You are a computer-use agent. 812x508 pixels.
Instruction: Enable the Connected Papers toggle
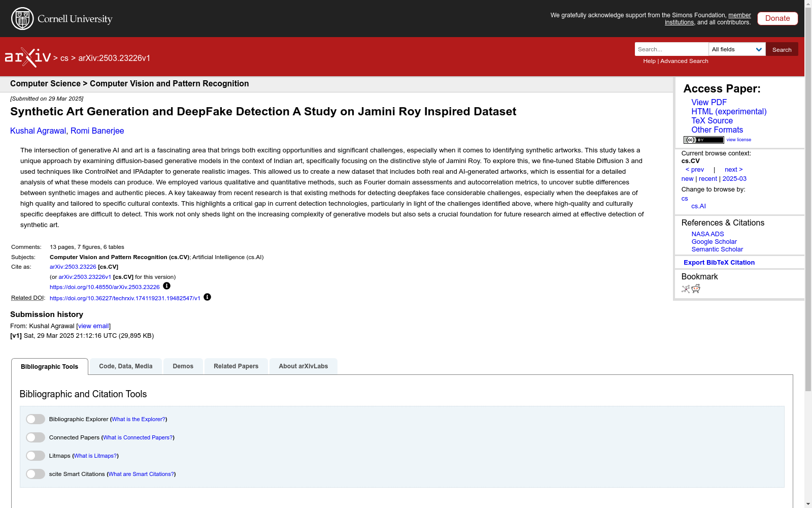coord(36,437)
